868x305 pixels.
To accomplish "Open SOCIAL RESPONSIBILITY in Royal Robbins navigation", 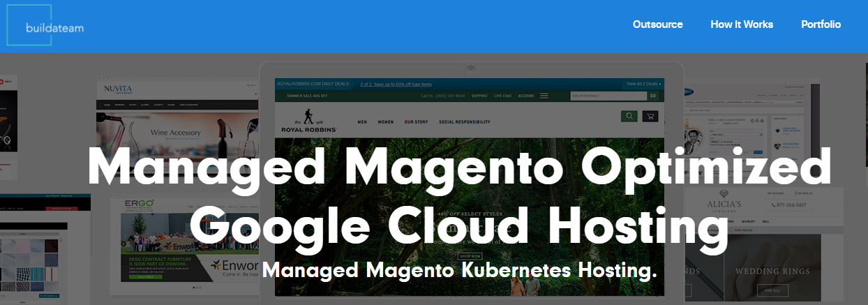I will (x=465, y=122).
